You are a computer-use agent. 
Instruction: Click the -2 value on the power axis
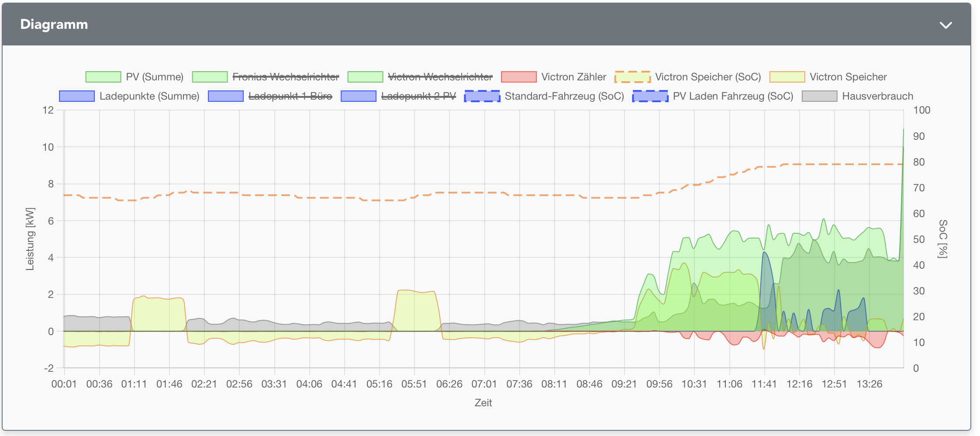click(x=49, y=368)
